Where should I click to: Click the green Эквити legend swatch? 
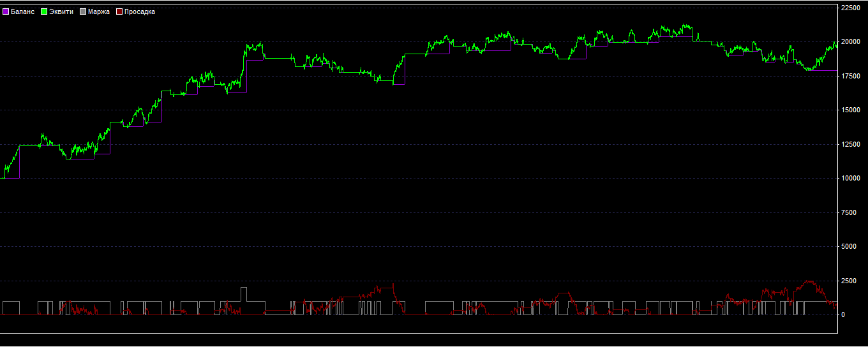click(x=45, y=11)
